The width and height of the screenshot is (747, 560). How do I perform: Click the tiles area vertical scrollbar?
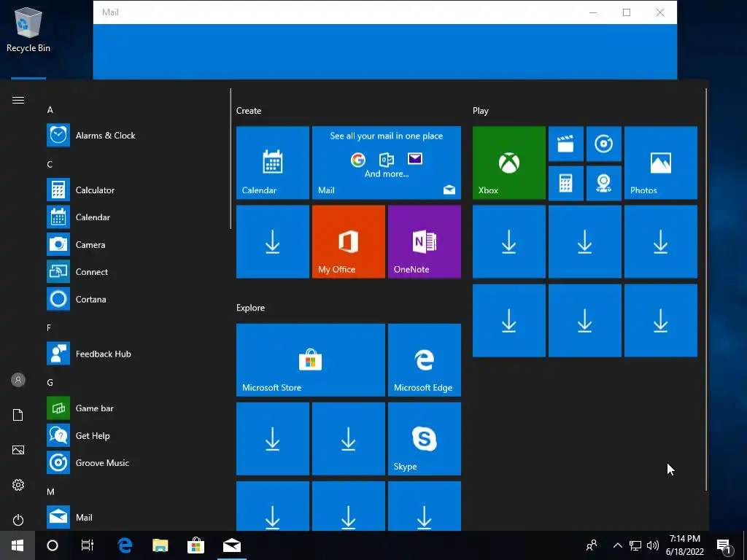click(x=706, y=289)
